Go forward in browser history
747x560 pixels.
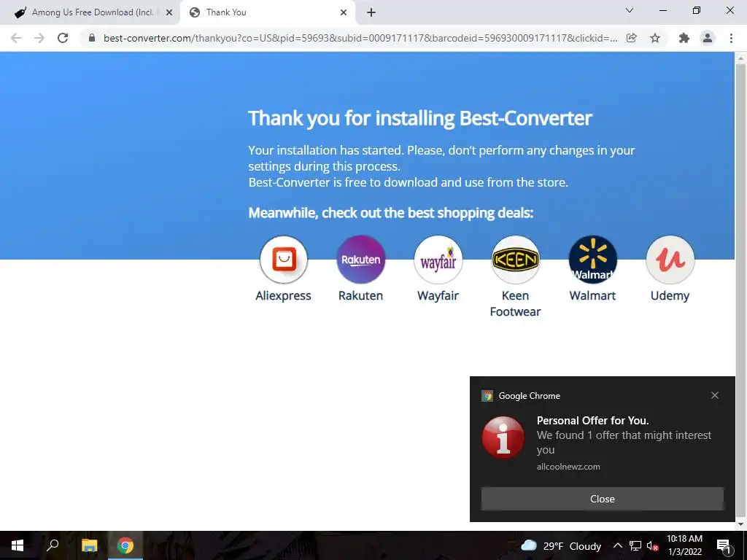[x=39, y=38]
